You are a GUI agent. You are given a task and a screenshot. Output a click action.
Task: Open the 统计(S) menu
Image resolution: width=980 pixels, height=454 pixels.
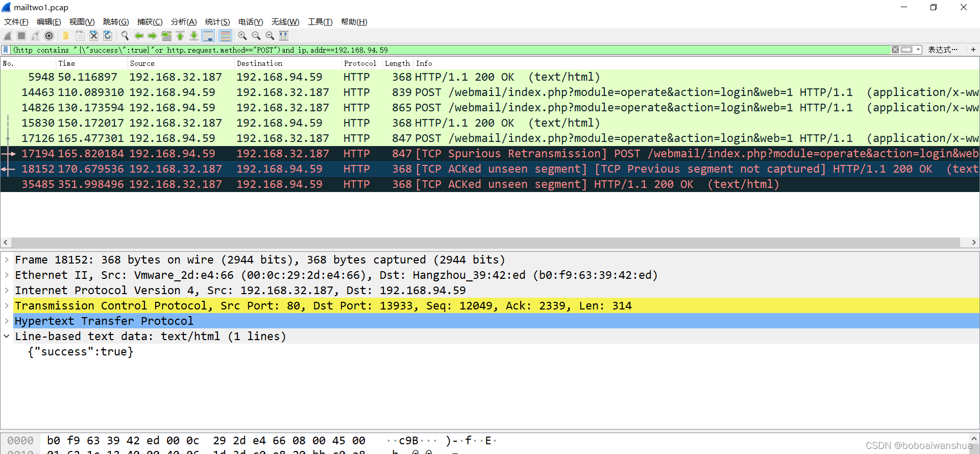tap(217, 22)
